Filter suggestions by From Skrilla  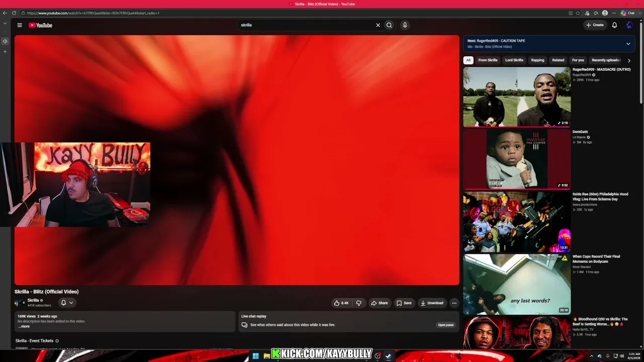pos(488,60)
